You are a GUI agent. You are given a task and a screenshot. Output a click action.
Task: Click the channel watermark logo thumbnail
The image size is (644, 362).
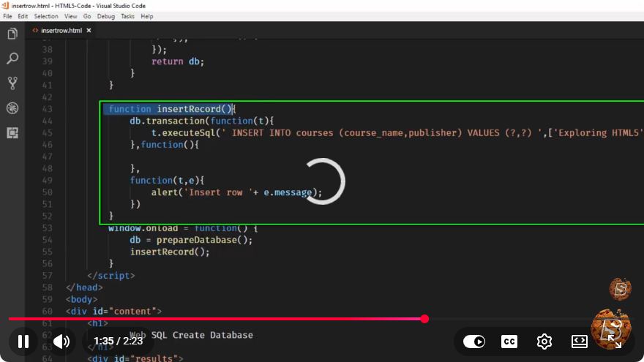[620, 289]
